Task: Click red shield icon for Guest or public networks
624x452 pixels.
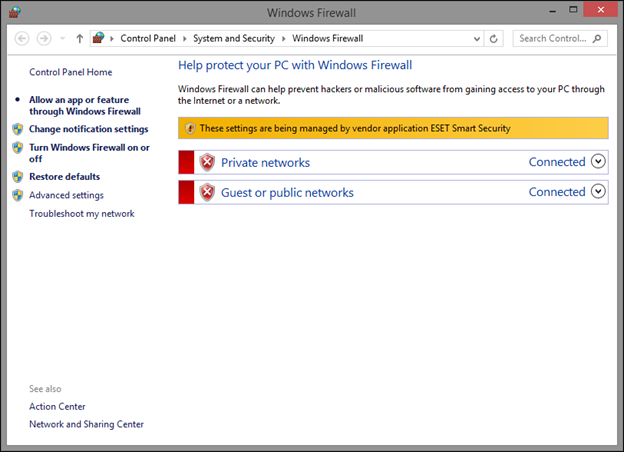Action: coord(207,193)
